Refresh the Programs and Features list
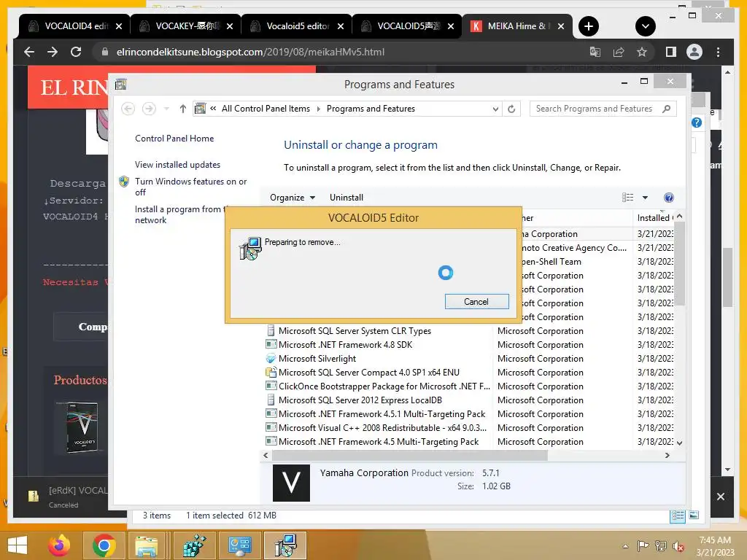The width and height of the screenshot is (747, 560). (511, 109)
